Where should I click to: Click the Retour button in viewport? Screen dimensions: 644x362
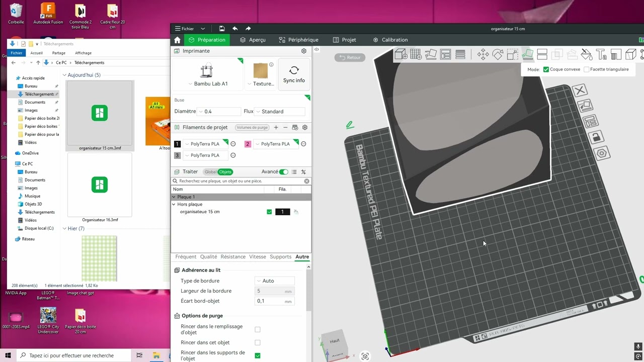coord(350,57)
